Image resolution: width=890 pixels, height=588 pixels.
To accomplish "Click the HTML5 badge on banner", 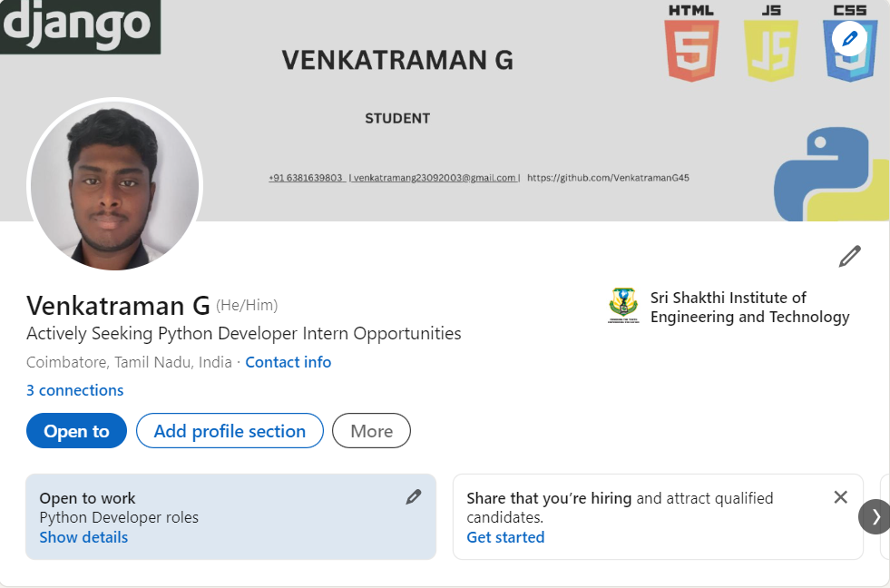I will coord(691,44).
